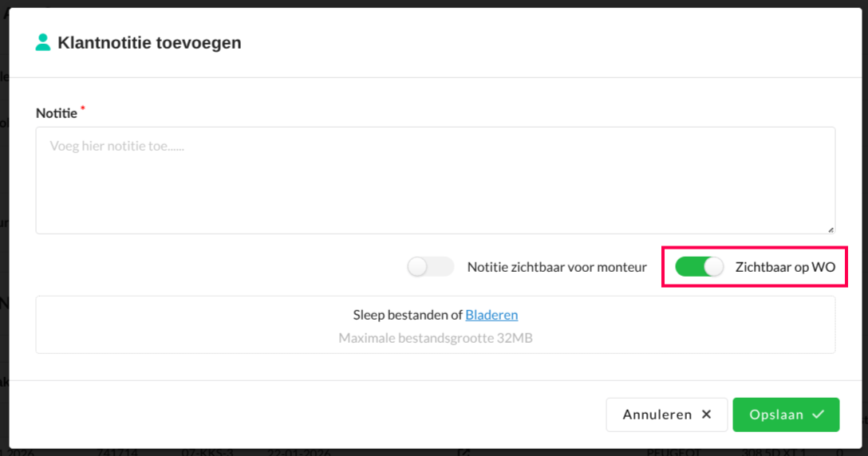Click the external link icon in the background row

pos(464,452)
